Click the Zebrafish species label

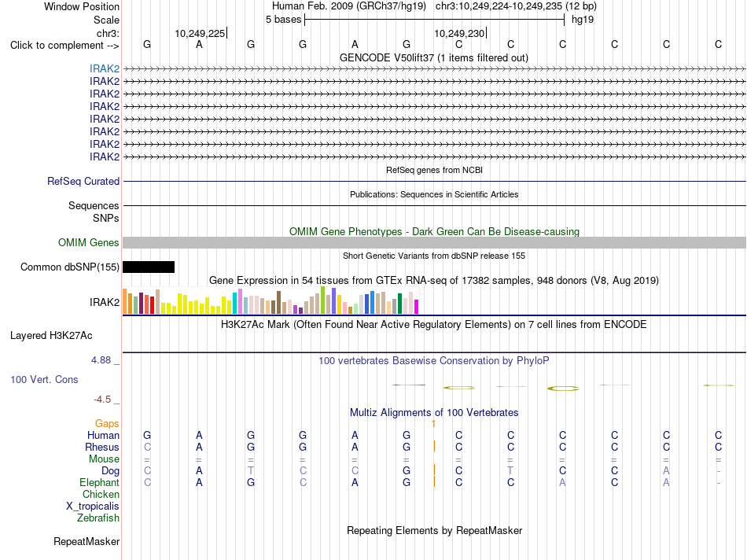[98, 518]
